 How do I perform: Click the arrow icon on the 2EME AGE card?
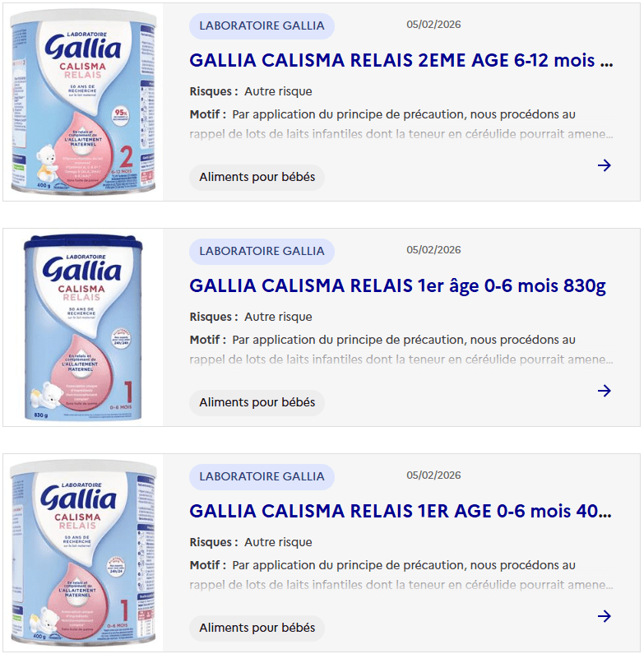click(604, 165)
